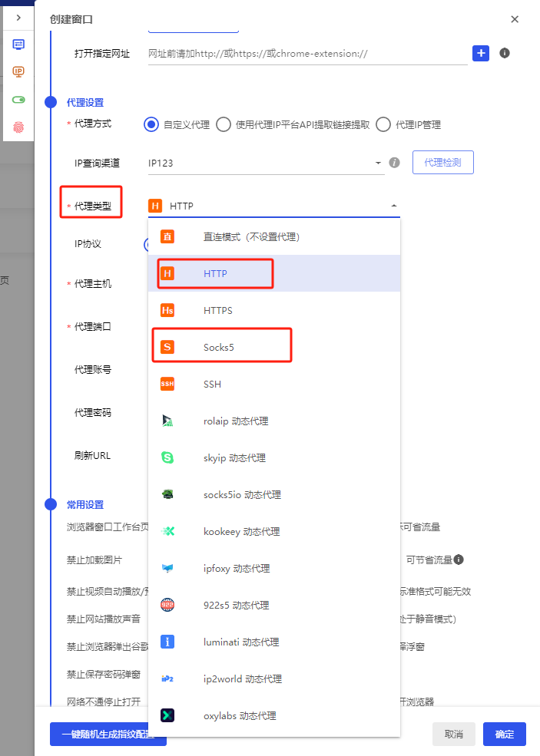Click the 代理主机 field label
This screenshot has height=756, width=540.
pyautogui.click(x=93, y=284)
